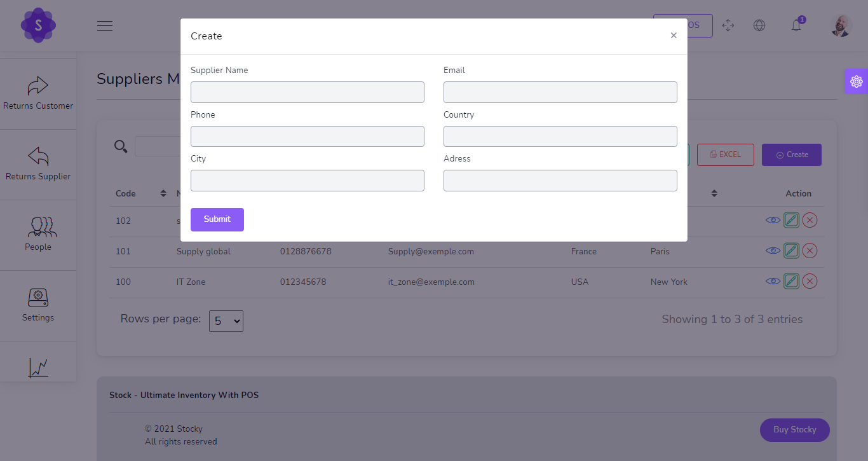
Task: Open the language globe selector
Action: click(759, 25)
